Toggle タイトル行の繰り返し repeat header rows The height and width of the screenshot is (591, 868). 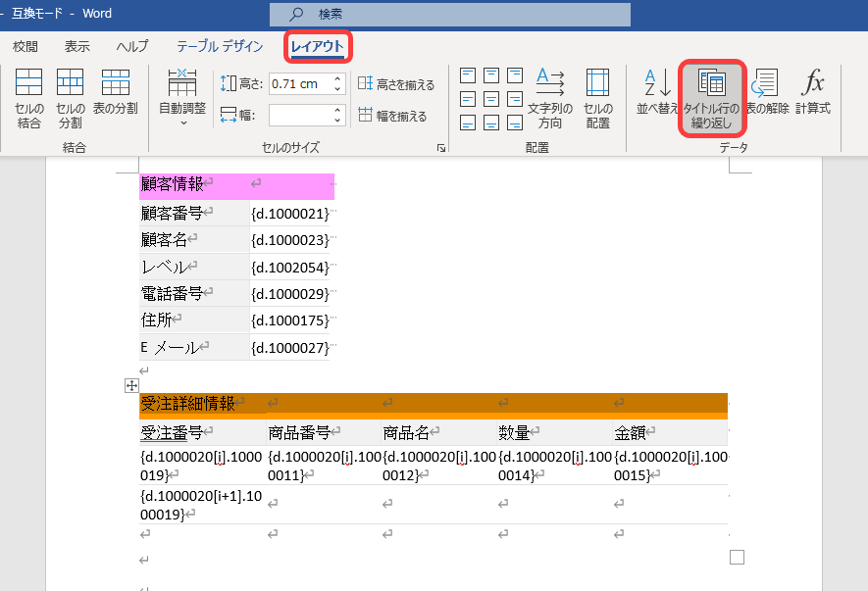tap(713, 98)
